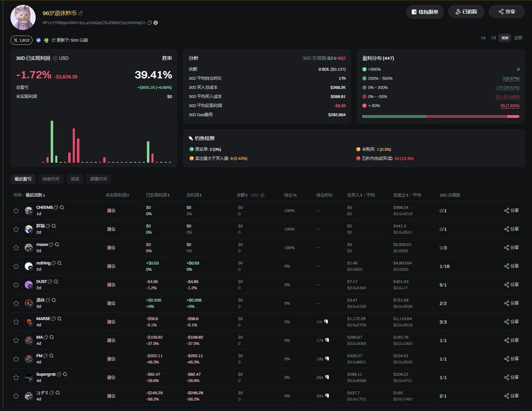Star the Supergrok token row
The width and height of the screenshot is (532, 411).
coord(16,378)
